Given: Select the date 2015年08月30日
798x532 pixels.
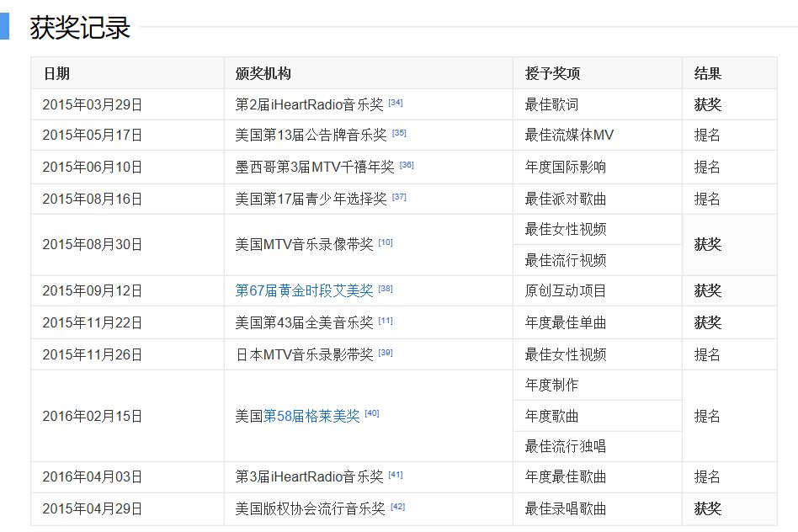Looking at the screenshot, I should 92,244.
